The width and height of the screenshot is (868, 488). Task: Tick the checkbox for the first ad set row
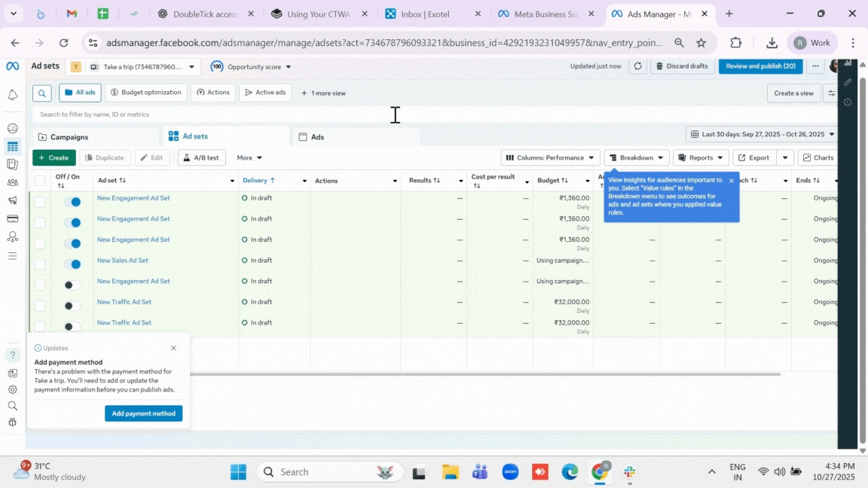[40, 202]
